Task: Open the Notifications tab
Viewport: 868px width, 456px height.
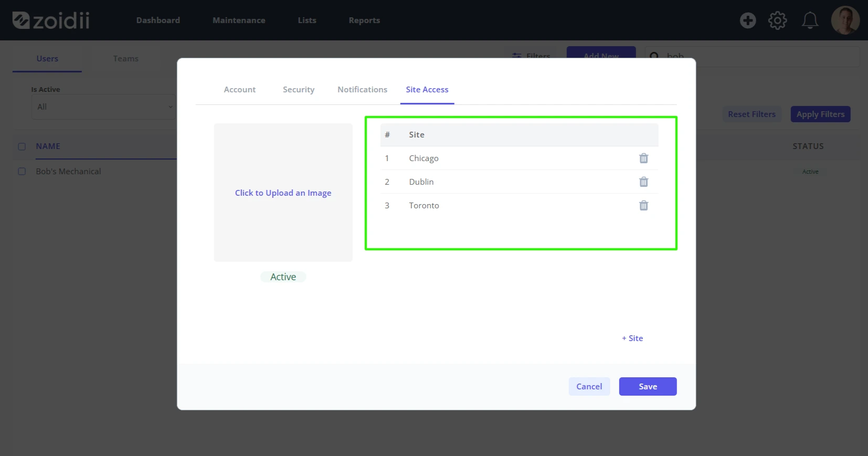Action: point(362,90)
